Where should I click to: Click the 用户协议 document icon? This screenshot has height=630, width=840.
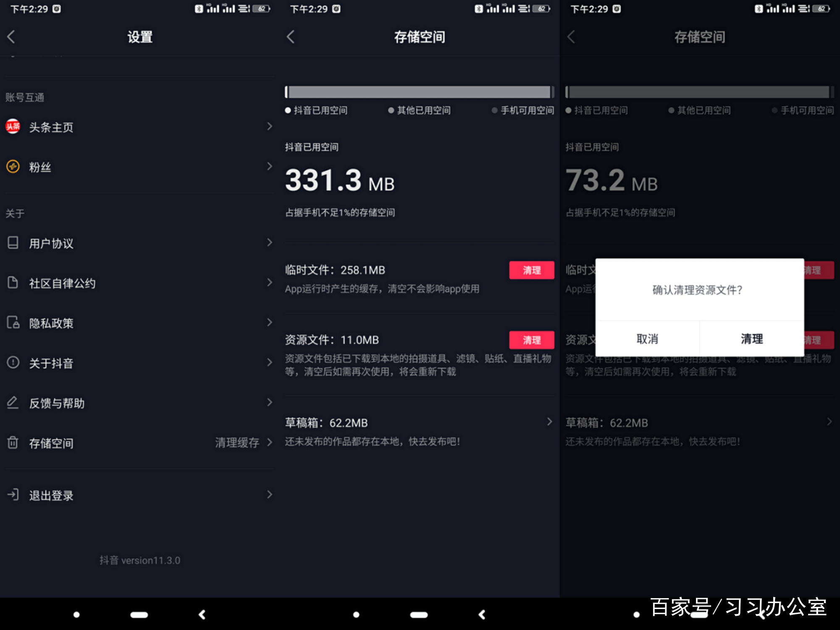click(x=13, y=243)
